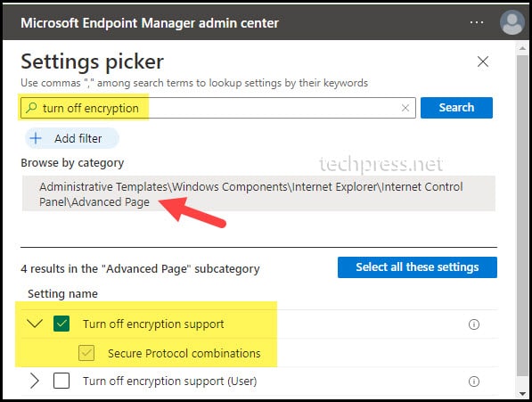Screen dimensions: 532x402
Task: Open the user account avatar
Action: [512, 22]
